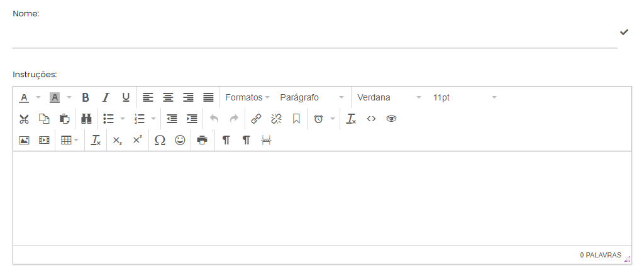Apply the background highlight color A icon
644x270 pixels.
[55, 98]
